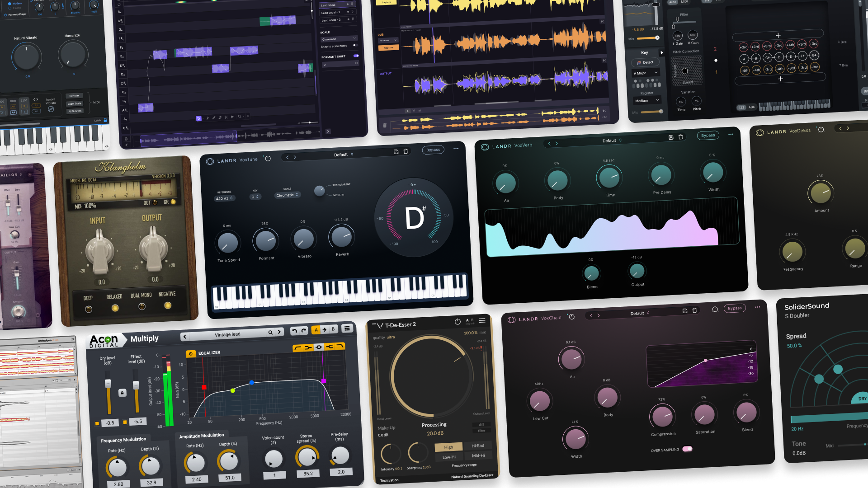Viewport: 868px width, 488px height.
Task: Select the pen tool in the pitch editor toolbar
Action: tap(213, 118)
